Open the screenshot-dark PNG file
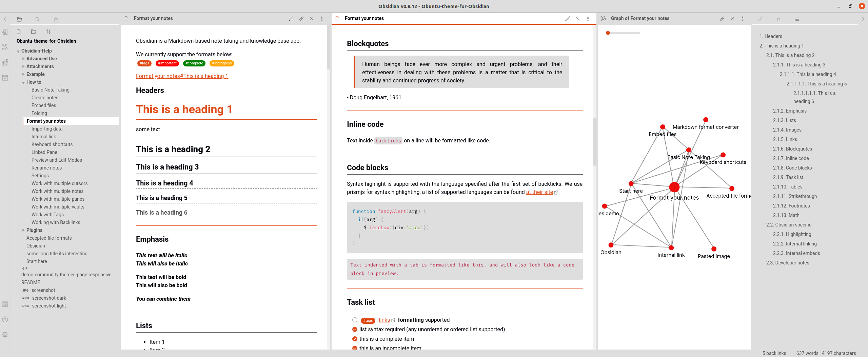The height and width of the screenshot is (357, 868). point(49,298)
